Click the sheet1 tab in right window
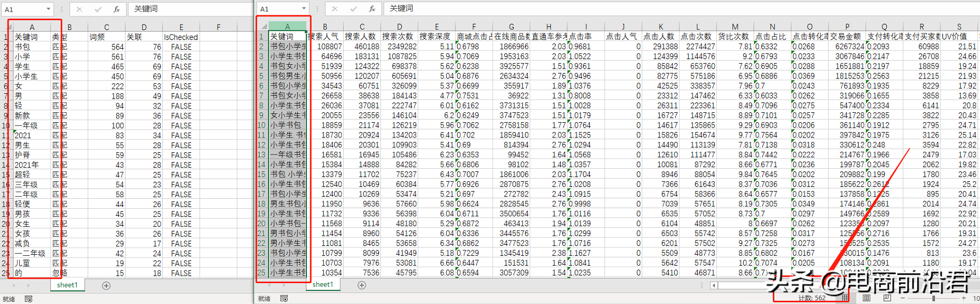This screenshot has width=980, height=304. pyautogui.click(x=323, y=285)
